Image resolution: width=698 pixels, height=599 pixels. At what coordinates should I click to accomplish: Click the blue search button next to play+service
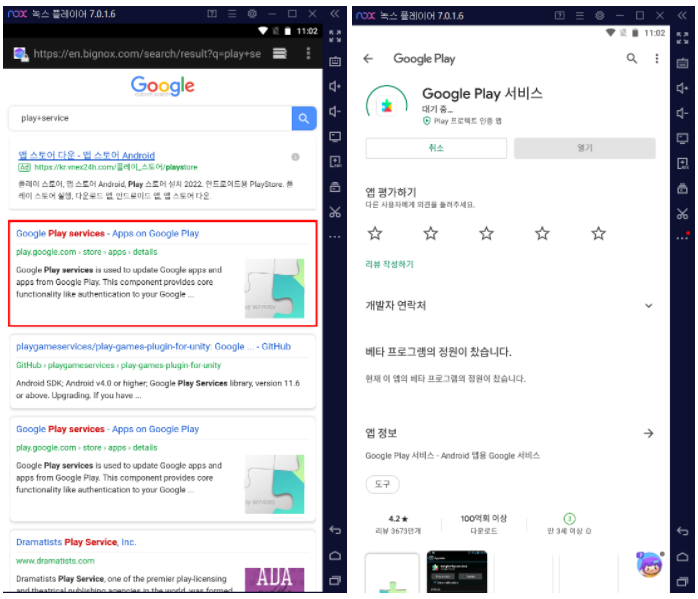tap(304, 118)
